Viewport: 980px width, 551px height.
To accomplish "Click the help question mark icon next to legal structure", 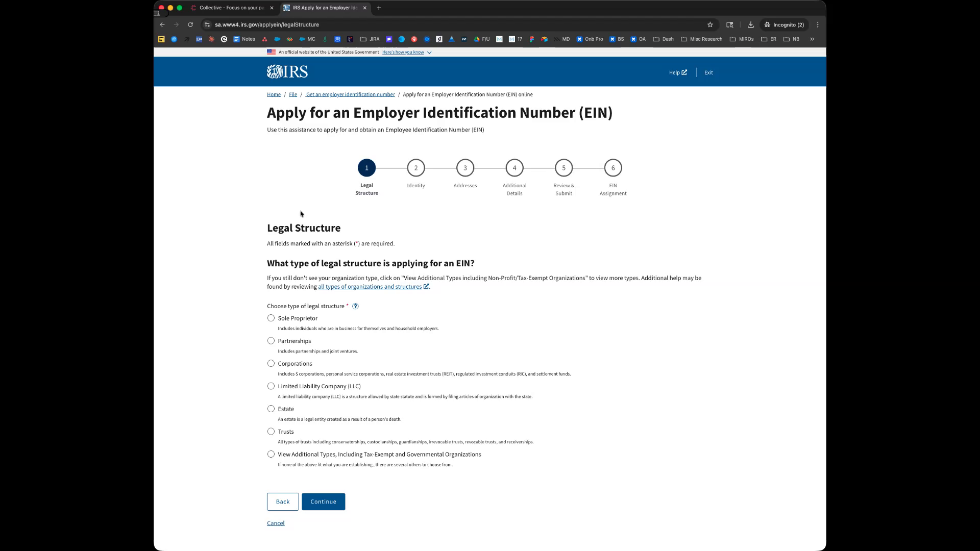I will click(355, 306).
